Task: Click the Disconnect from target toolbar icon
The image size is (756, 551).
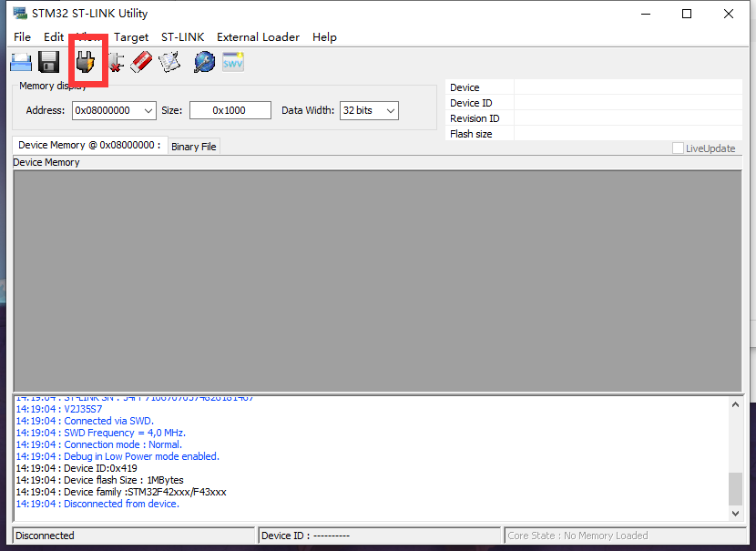Action: point(116,62)
